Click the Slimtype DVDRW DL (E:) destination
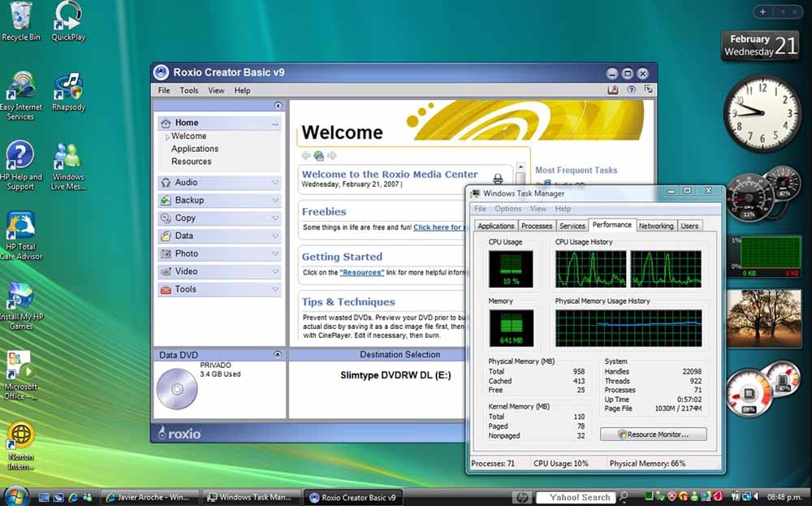 click(x=395, y=375)
